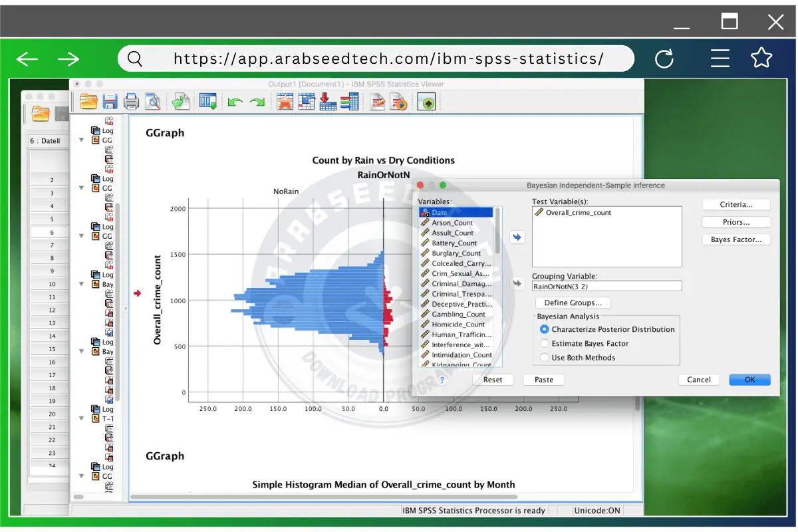Viewport: 798px width, 532px height.
Task: Open the Priors... dialog
Action: coord(735,222)
